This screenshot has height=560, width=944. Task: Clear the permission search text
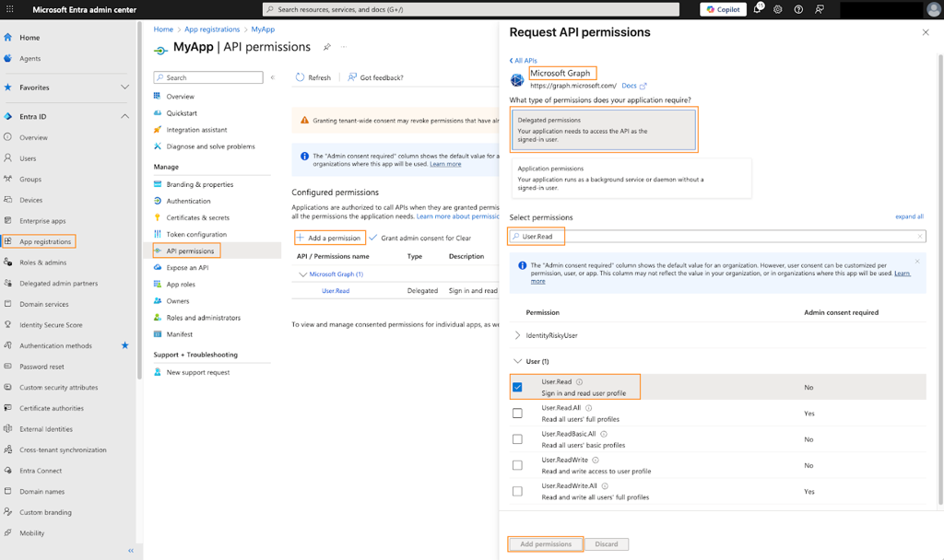click(919, 237)
